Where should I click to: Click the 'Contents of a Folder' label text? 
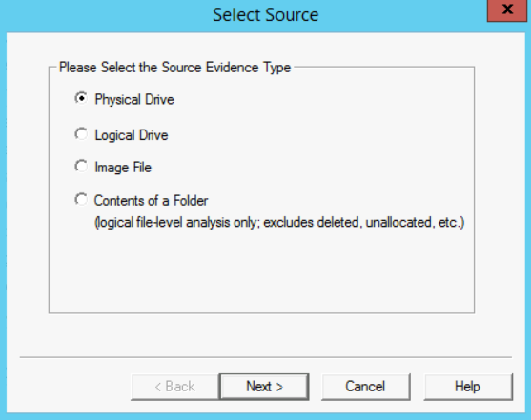[x=151, y=201]
